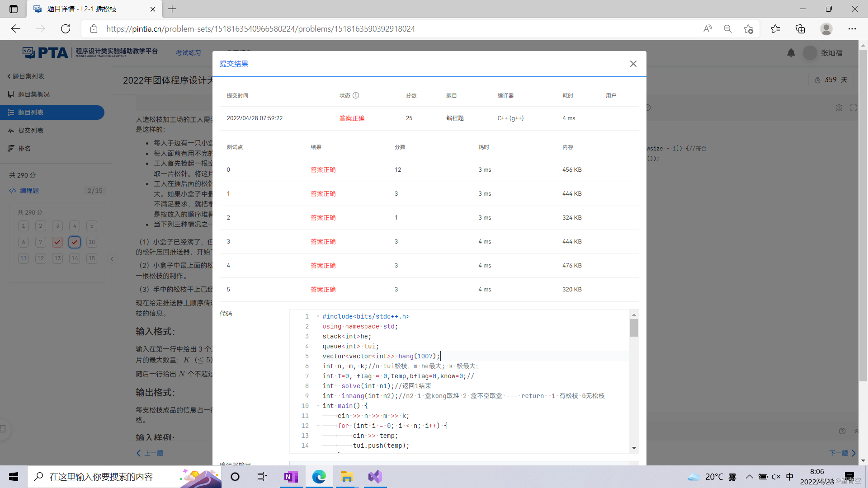Click test point 1 link

228,193
